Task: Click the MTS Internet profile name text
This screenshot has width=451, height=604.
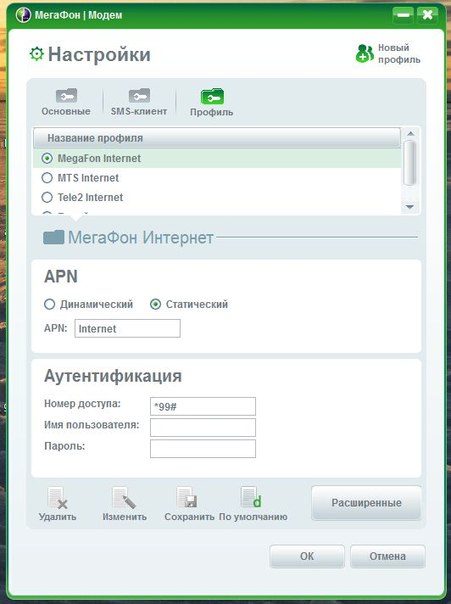Action: 88,178
